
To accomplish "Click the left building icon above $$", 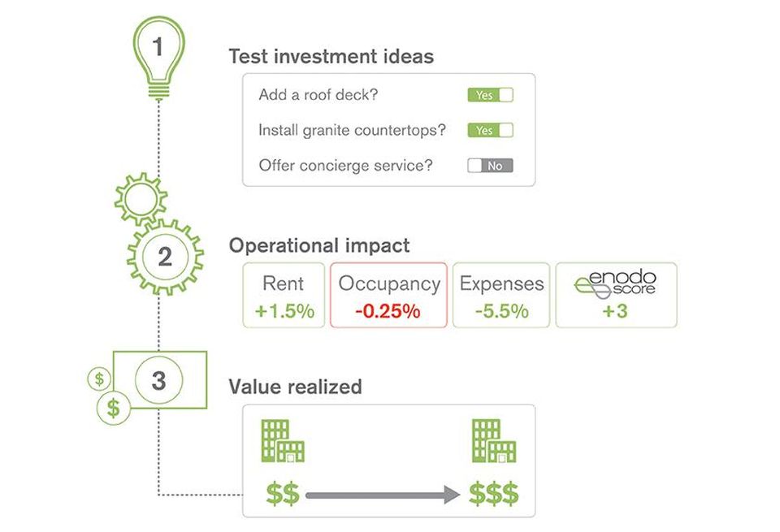I will 283,441.
